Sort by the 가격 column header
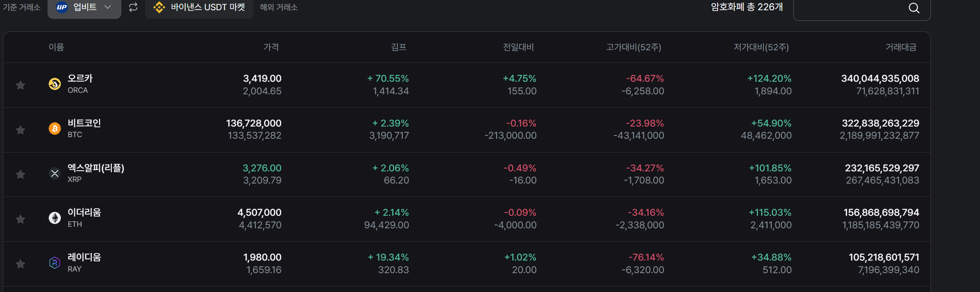The height and width of the screenshot is (292, 980). (271, 47)
